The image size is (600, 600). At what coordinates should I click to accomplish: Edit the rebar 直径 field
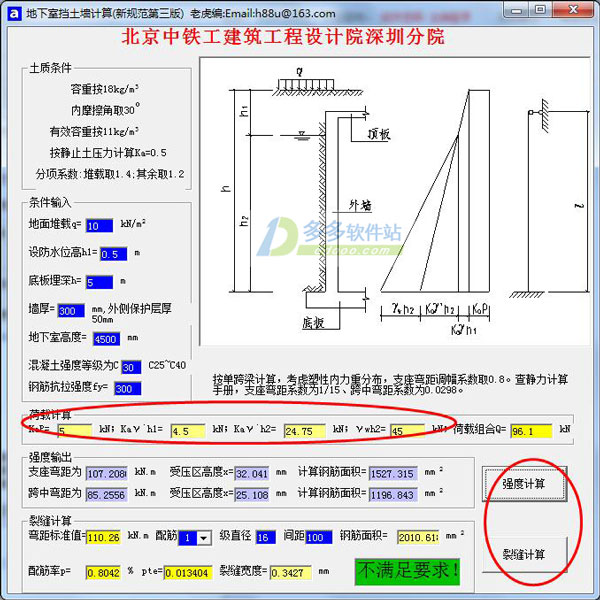[x=266, y=538]
